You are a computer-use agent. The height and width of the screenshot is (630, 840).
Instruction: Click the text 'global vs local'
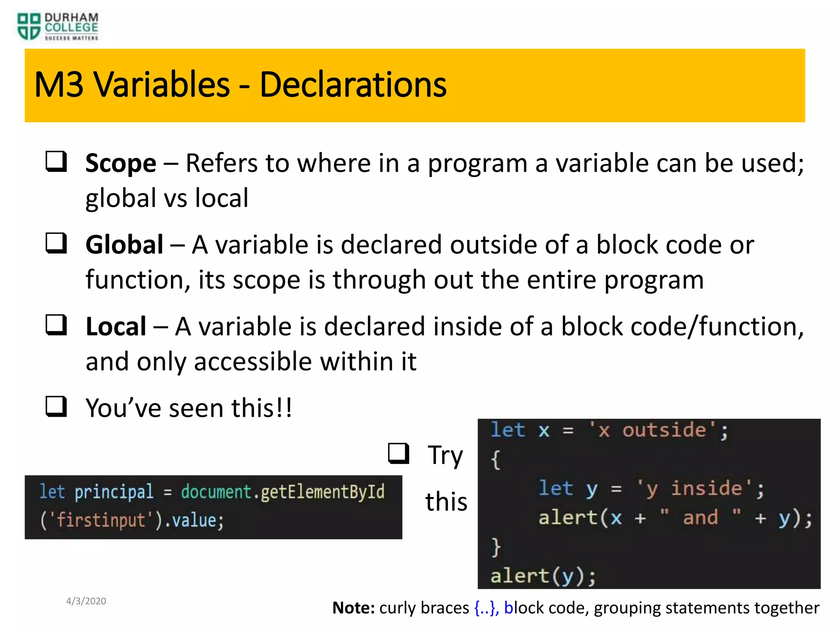tap(167, 198)
